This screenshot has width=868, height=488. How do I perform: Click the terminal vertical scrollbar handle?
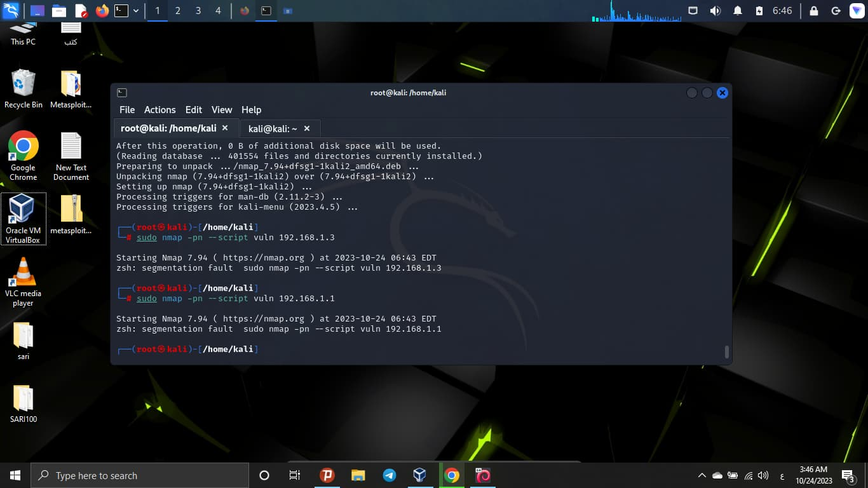(x=726, y=352)
